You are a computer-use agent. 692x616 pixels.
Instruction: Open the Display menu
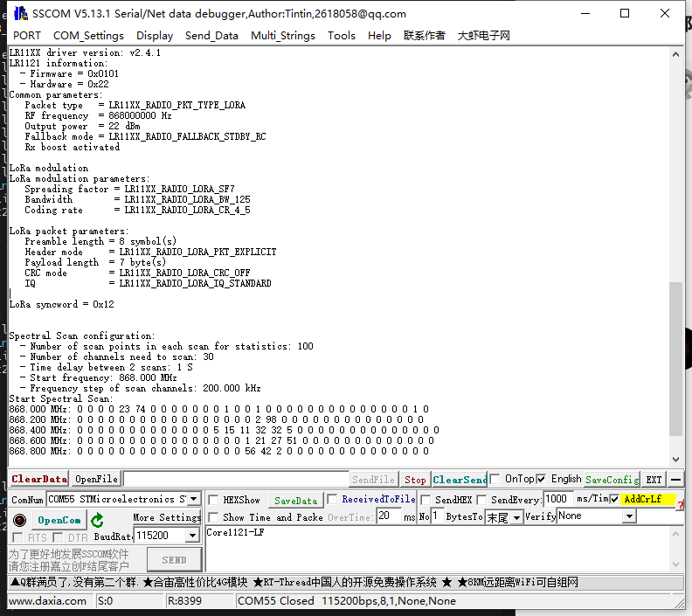(x=155, y=35)
